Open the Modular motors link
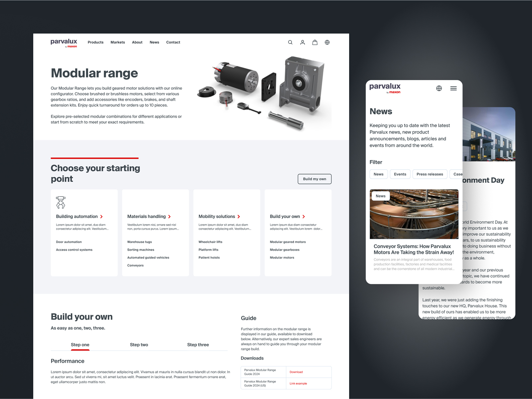Viewport: 532px width, 399px height. [282, 258]
